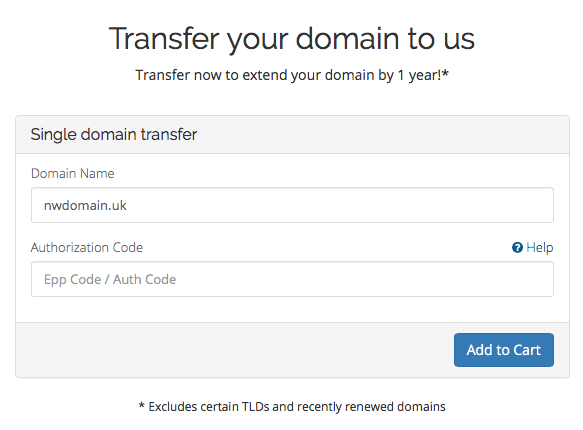The width and height of the screenshot is (583, 430).
Task: Focus the Epp Code / Auth Code field
Action: click(x=292, y=279)
